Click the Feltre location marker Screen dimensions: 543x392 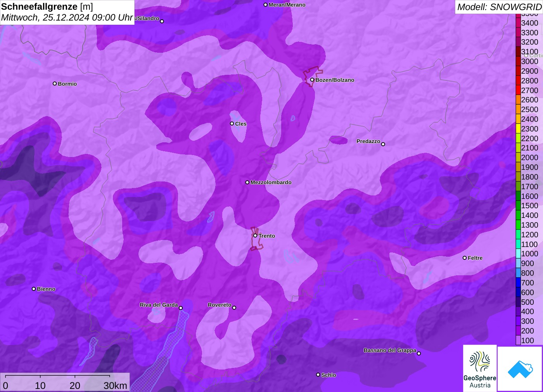click(x=465, y=258)
